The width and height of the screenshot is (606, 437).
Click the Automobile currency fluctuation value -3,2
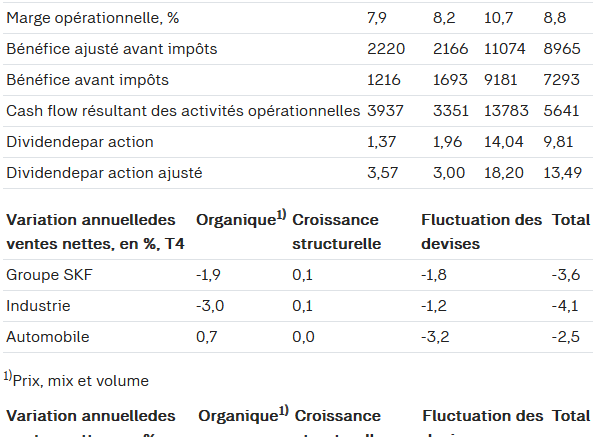pos(436,337)
